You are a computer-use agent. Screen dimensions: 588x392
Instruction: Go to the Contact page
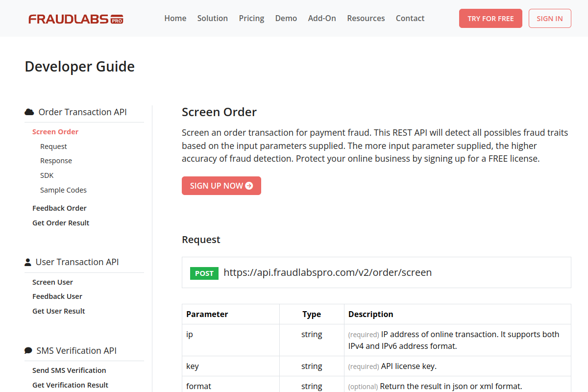click(x=410, y=18)
